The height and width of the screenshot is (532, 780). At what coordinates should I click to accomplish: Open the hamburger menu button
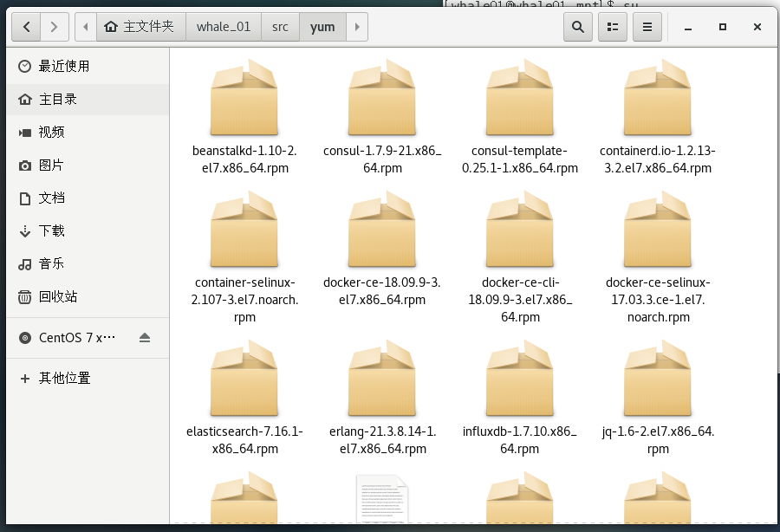[647, 27]
